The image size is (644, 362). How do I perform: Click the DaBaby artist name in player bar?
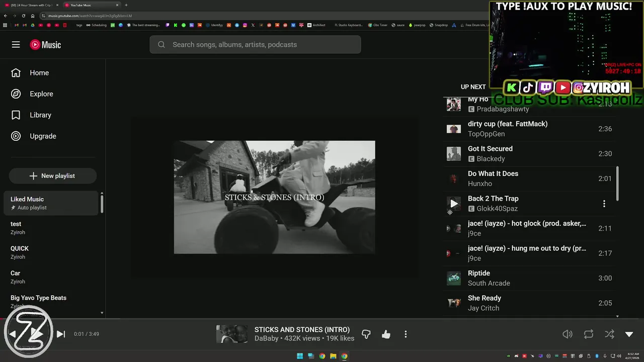[x=267, y=338]
